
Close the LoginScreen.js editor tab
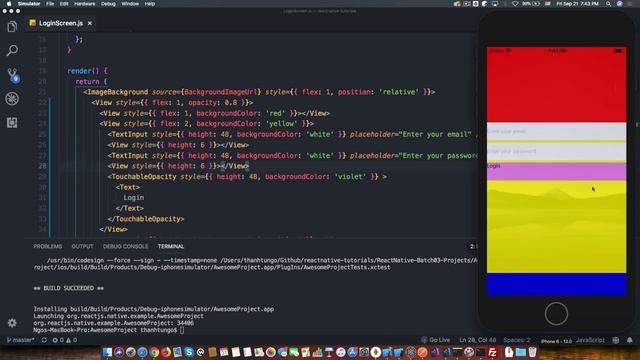[90, 23]
